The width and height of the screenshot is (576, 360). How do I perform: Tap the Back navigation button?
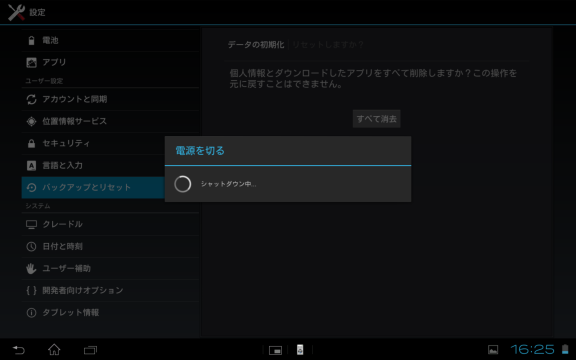[x=18, y=350]
